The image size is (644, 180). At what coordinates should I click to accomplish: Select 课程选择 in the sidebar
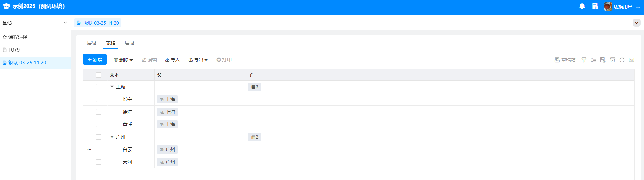point(18,37)
